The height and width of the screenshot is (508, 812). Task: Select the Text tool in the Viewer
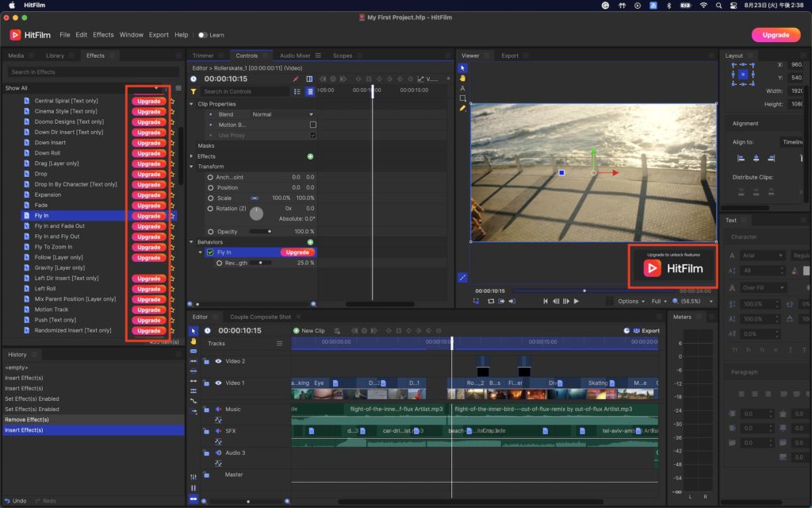pyautogui.click(x=463, y=88)
